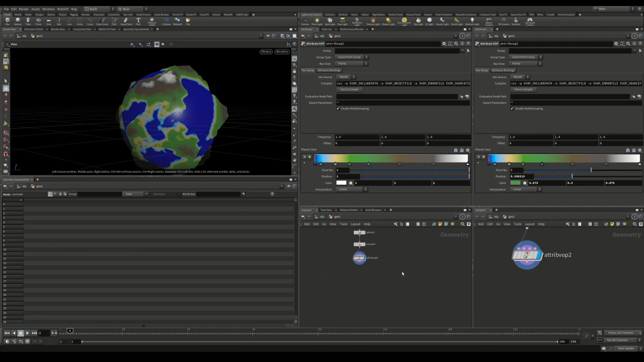Select the Font shelf tool

138,21
